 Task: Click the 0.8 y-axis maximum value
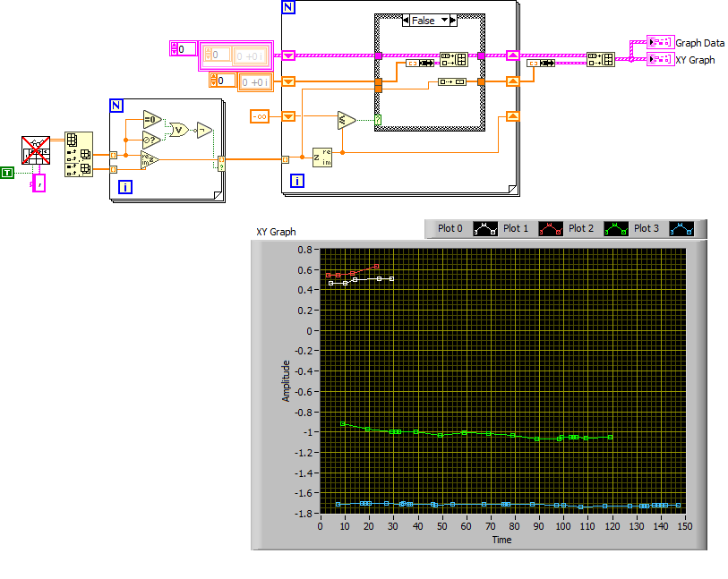coord(305,250)
